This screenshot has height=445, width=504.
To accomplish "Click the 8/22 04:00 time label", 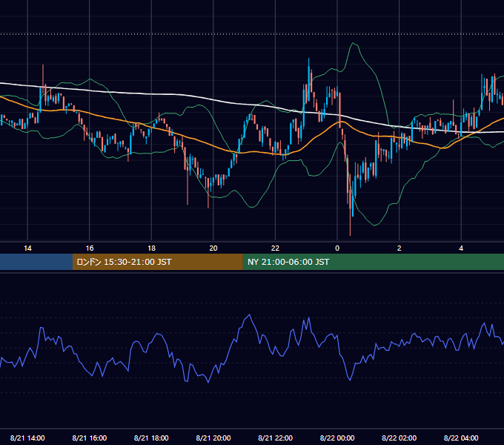I will [x=461, y=438].
